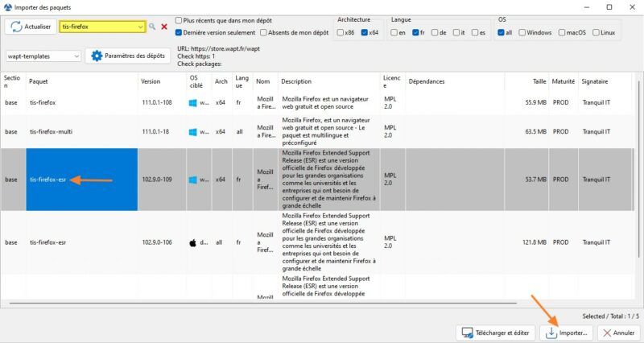The width and height of the screenshot is (644, 343).
Task: Click the Annuler button
Action: (x=618, y=333)
